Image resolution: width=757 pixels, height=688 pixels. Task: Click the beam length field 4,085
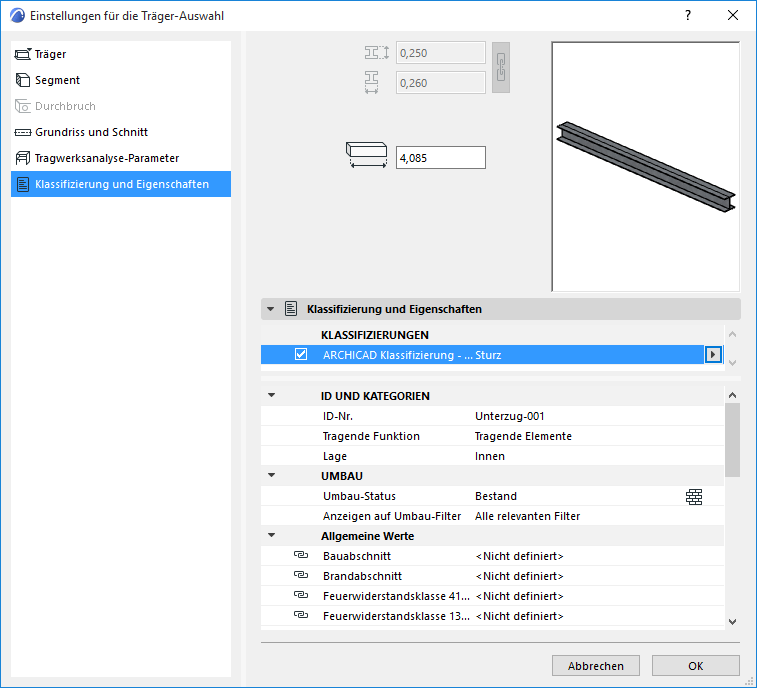point(441,158)
